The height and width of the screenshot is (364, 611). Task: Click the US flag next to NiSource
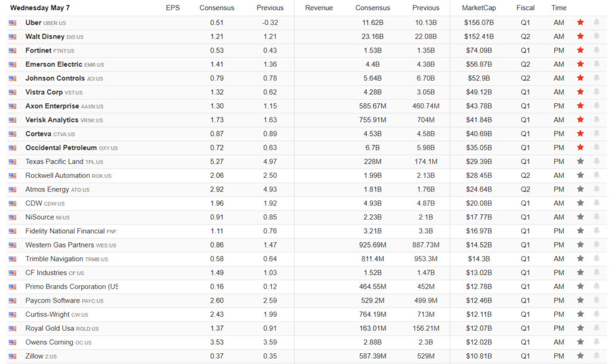(x=13, y=217)
